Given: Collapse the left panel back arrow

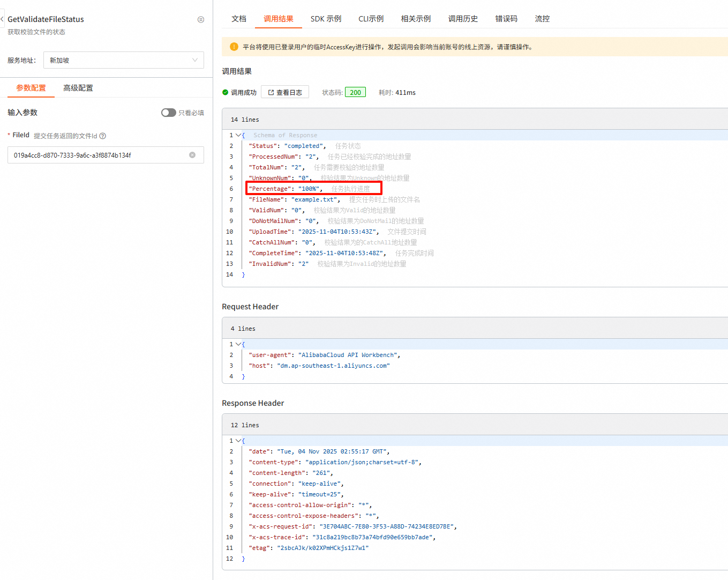Looking at the screenshot, I should click(2, 19).
